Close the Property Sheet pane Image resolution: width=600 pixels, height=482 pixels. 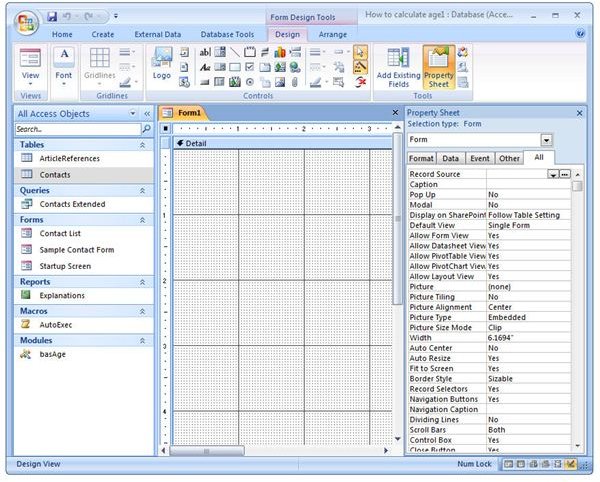579,113
